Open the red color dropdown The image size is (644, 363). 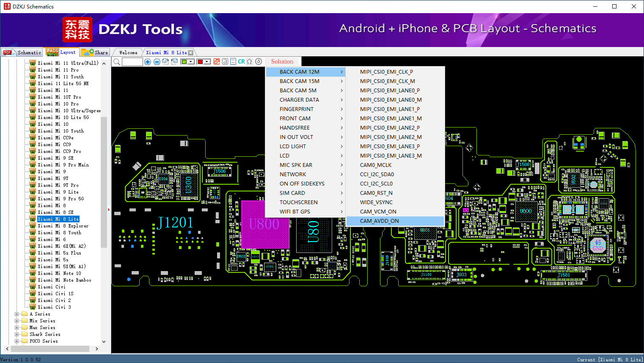(207, 62)
